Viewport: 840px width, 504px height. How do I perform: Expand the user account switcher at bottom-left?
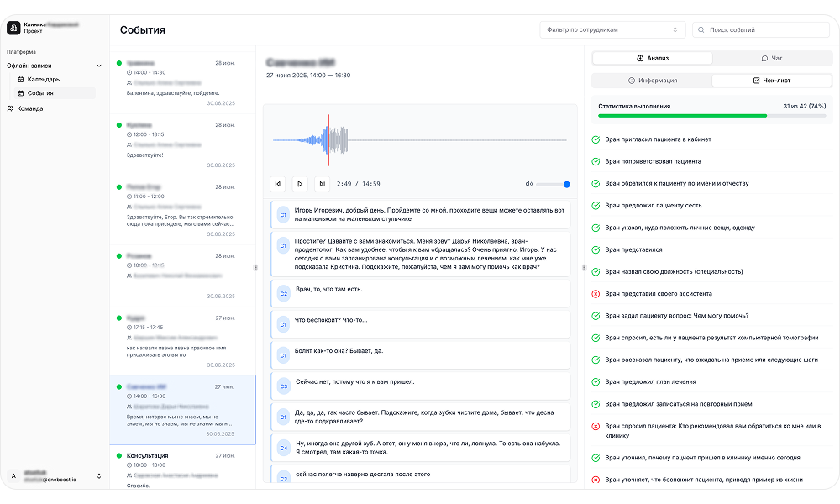click(99, 476)
